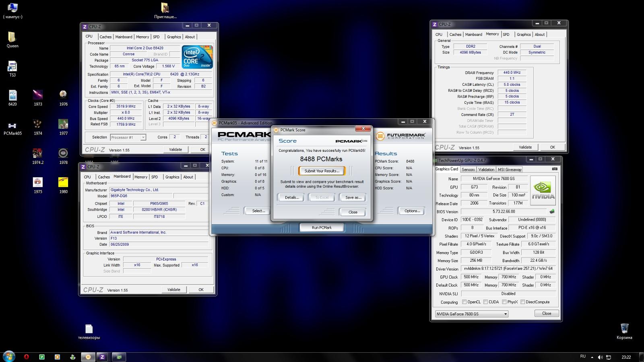Click Submit Your Results button
Image resolution: width=644 pixels, height=362 pixels.
point(322,171)
